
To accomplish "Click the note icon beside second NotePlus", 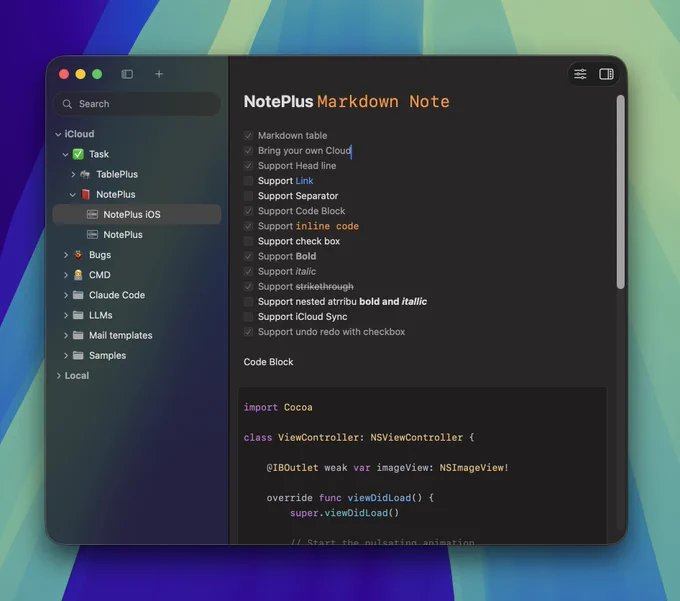I will tap(92, 235).
